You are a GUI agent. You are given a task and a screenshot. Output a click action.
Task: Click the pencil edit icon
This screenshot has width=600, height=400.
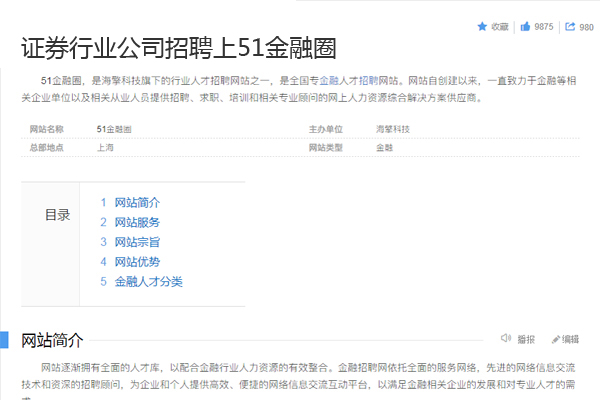556,339
